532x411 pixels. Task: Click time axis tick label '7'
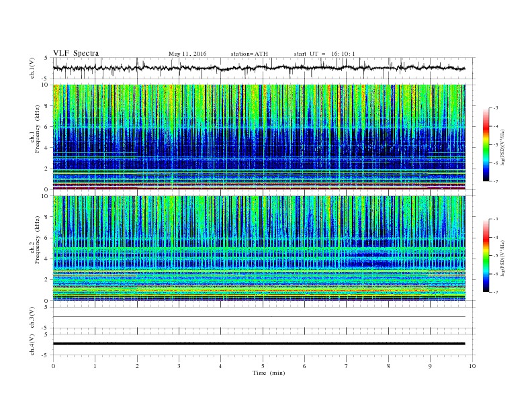click(x=347, y=366)
